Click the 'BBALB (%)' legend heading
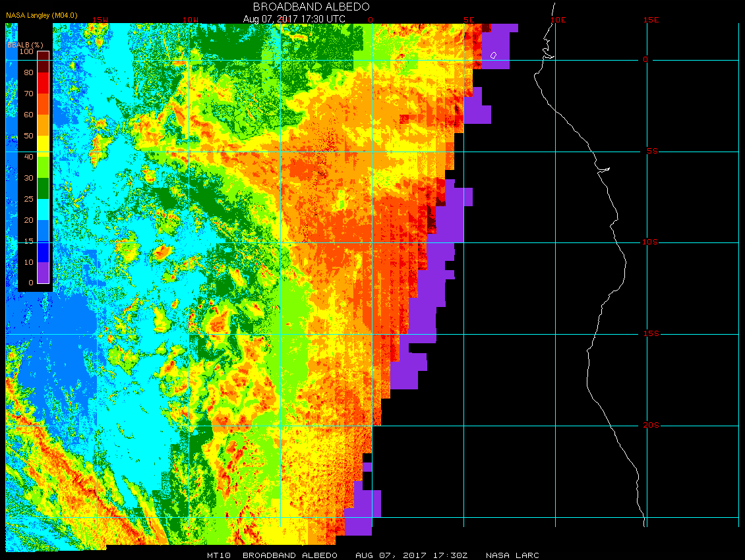Image resolution: width=745 pixels, height=560 pixels. click(25, 45)
